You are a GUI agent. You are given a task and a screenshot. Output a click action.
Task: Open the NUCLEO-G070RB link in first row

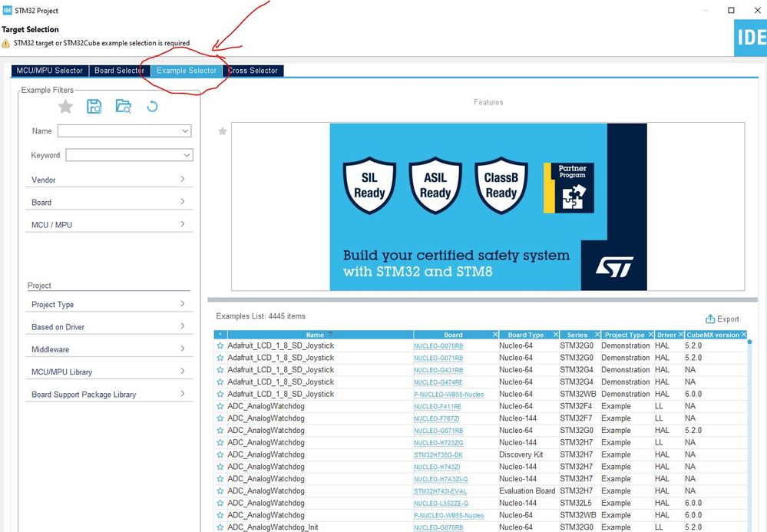pos(438,345)
